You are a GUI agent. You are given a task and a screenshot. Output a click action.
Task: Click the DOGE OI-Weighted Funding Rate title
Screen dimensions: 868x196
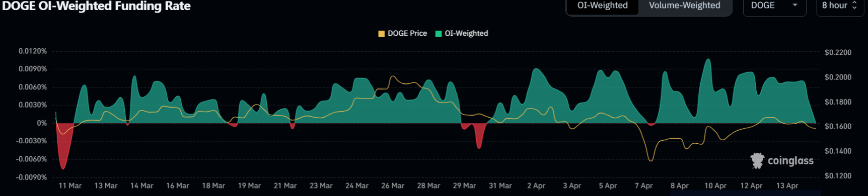pos(96,6)
